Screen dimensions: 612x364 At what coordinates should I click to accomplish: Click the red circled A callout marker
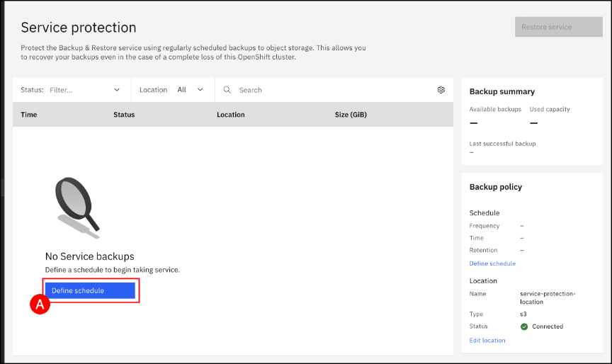[x=40, y=305]
